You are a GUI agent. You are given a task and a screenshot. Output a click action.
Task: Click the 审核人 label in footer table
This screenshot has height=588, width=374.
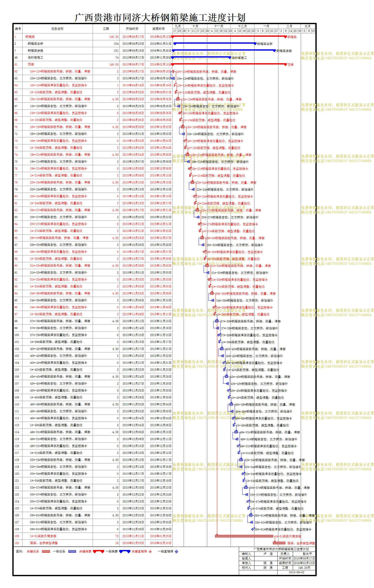pos(247,563)
